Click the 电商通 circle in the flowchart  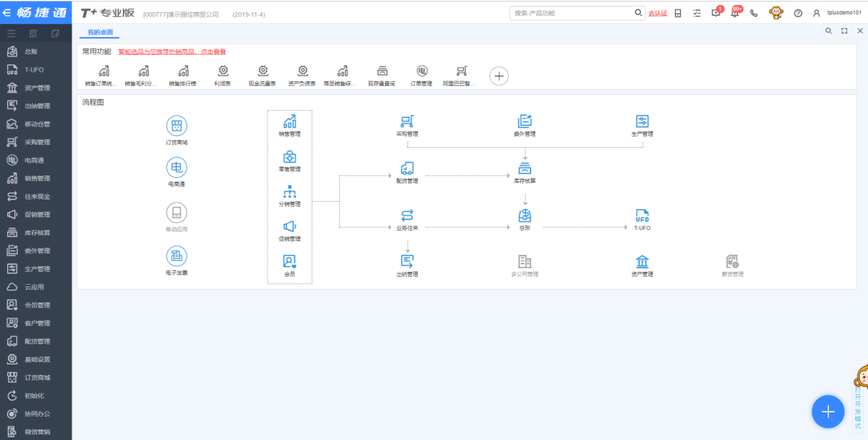click(x=177, y=167)
